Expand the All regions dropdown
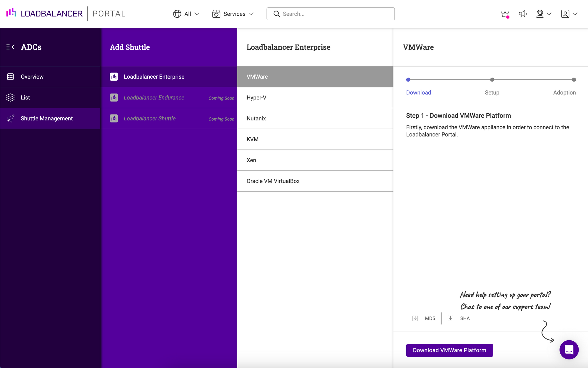This screenshot has height=368, width=588. (186, 14)
